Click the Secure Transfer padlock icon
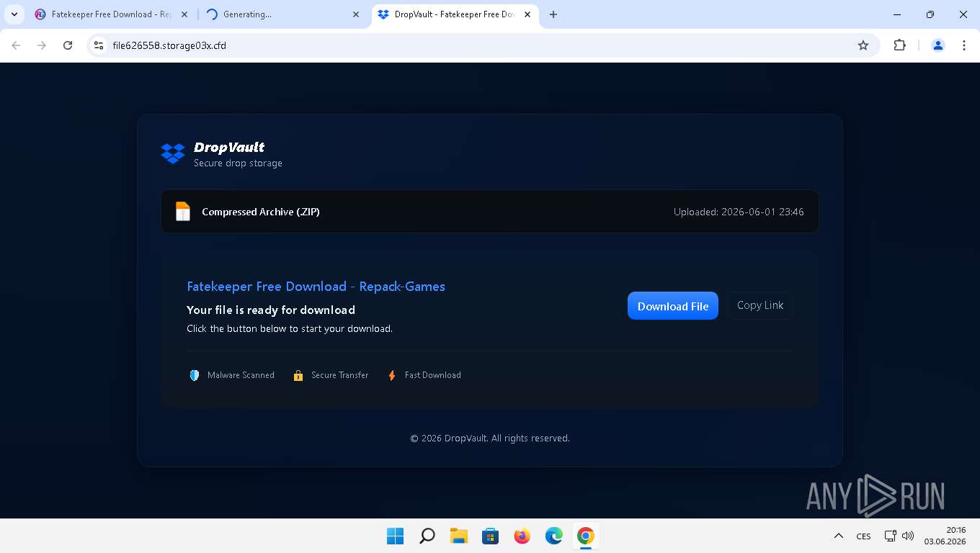The height and width of the screenshot is (553, 980). 298,375
